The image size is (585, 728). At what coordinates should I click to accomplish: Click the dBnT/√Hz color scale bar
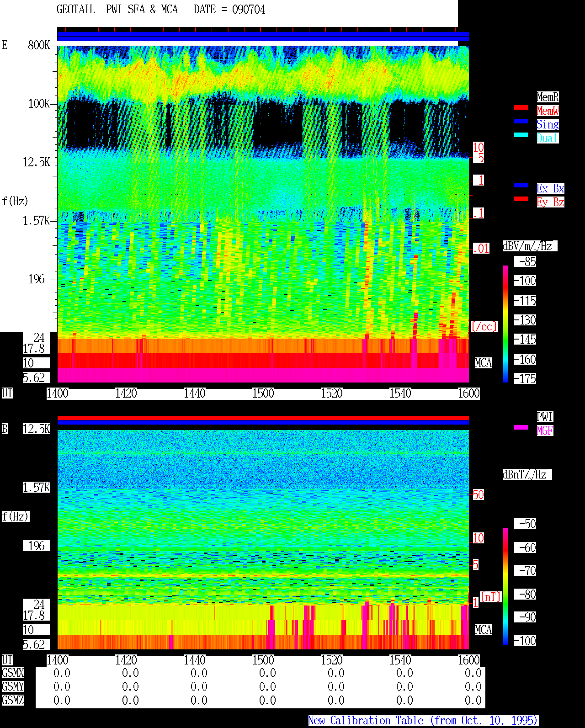pos(505,586)
